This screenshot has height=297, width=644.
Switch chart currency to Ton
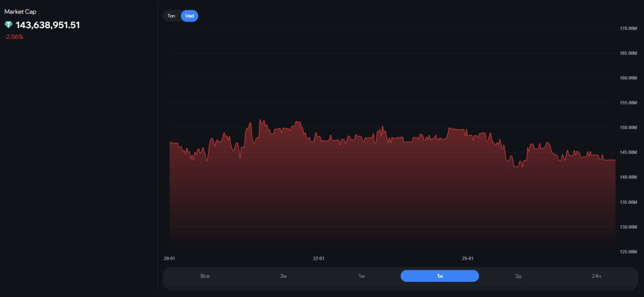[x=172, y=16]
